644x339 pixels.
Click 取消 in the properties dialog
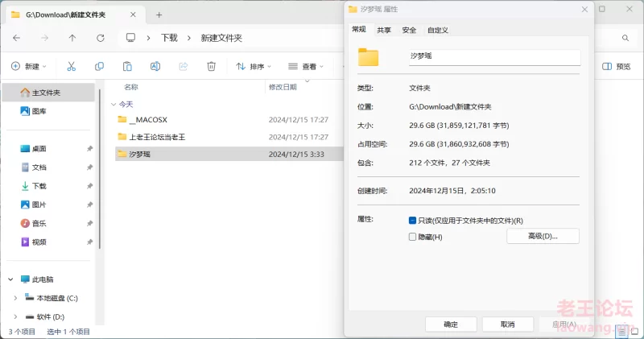pos(508,325)
